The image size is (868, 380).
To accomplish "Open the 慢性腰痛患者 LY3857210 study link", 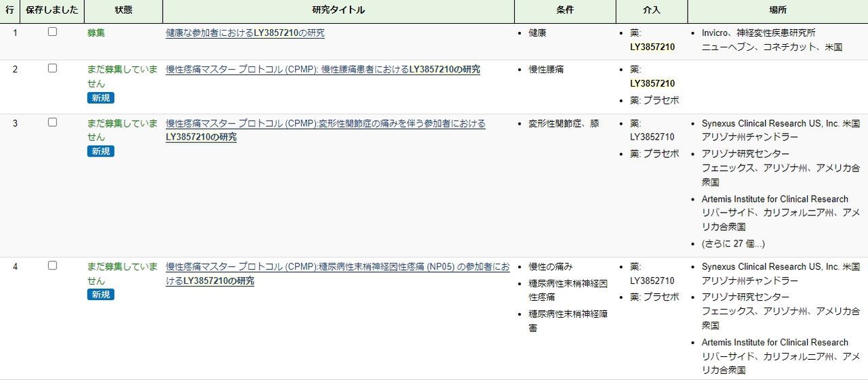I will (x=323, y=69).
